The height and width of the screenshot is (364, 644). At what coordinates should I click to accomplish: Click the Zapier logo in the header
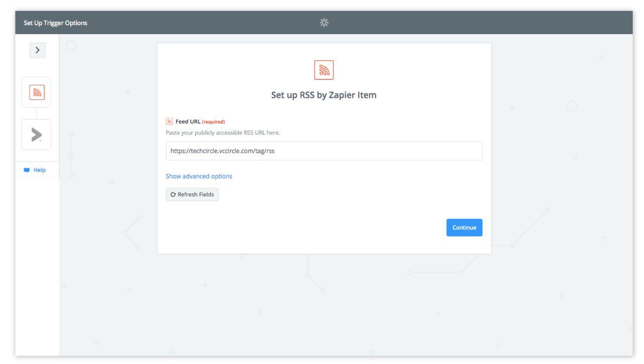324,23
